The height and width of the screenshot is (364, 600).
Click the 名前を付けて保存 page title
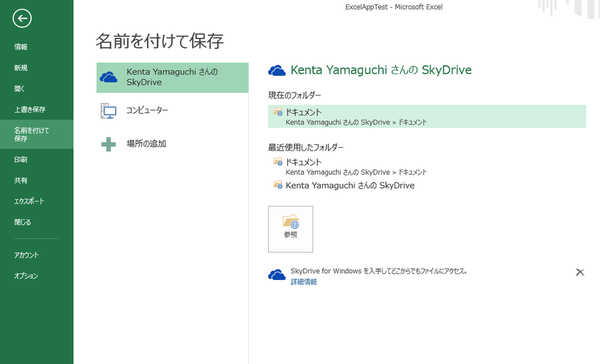point(160,41)
